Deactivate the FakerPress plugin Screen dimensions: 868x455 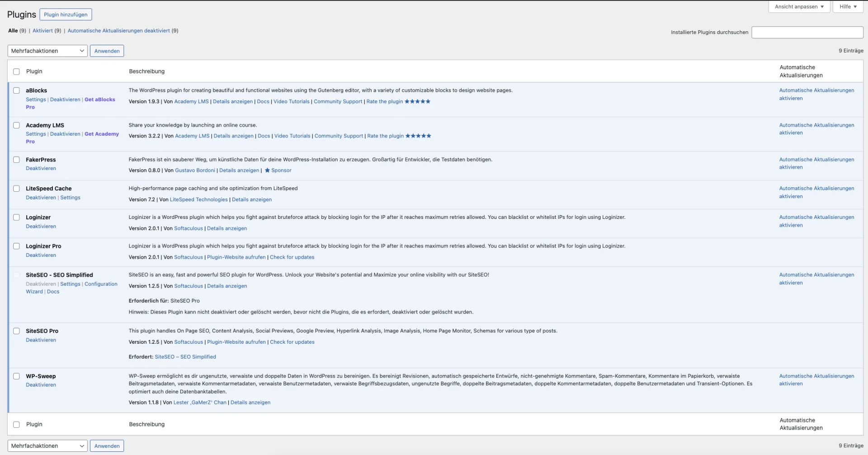pos(41,168)
